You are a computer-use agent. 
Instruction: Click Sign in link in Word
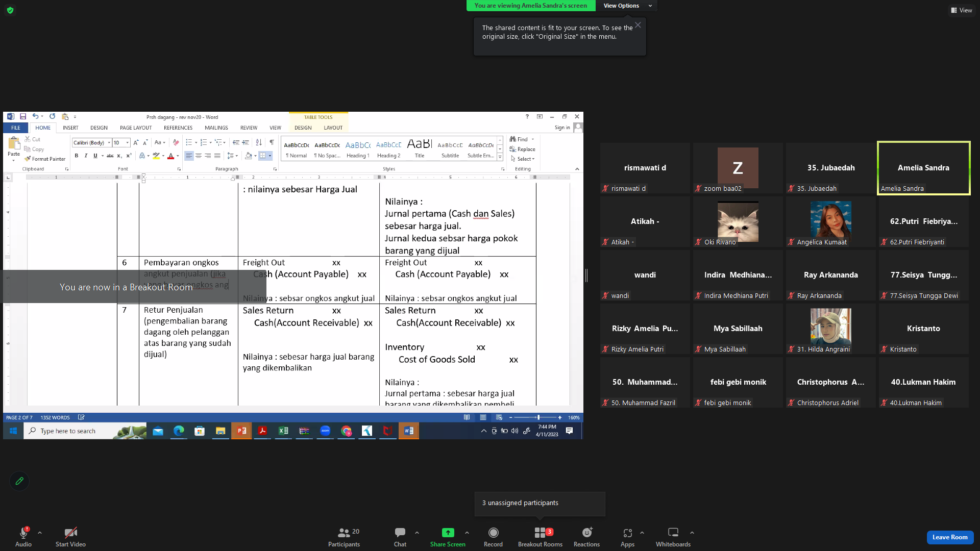[x=562, y=128]
